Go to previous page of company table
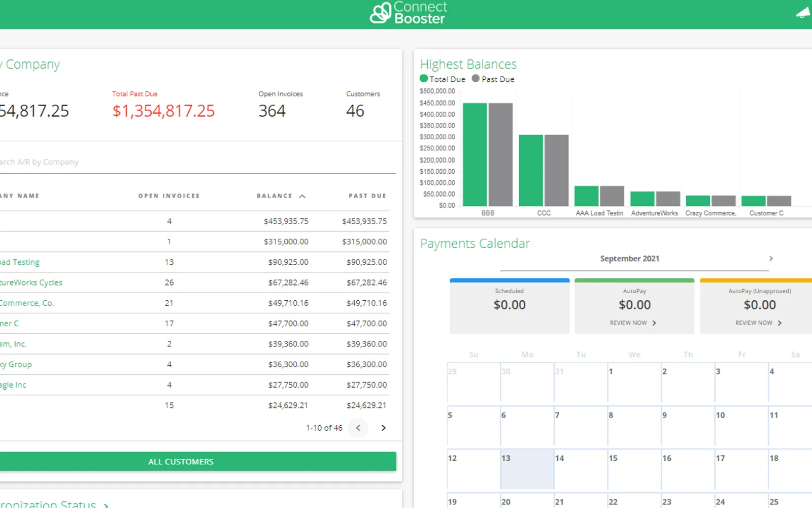The height and width of the screenshot is (508, 812). (358, 428)
